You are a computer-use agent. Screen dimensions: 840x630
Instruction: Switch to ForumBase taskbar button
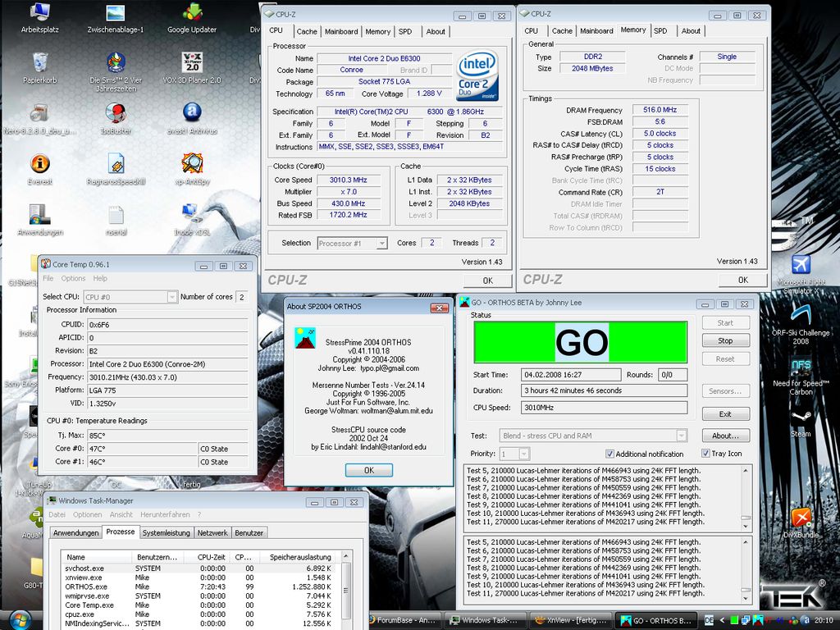click(x=405, y=620)
